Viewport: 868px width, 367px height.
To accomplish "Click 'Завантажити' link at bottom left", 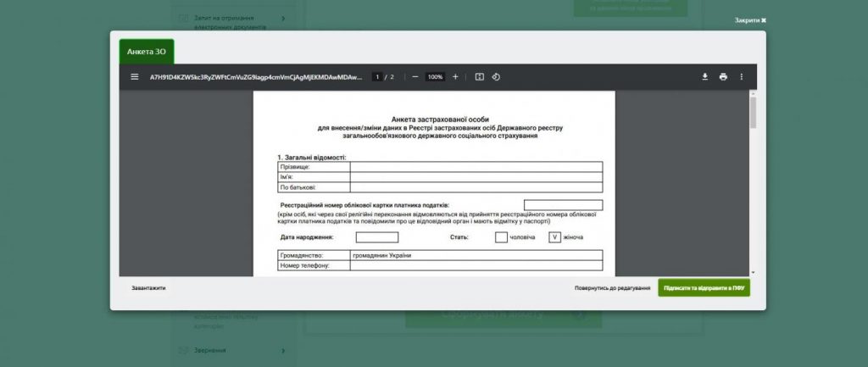I will pos(148,288).
